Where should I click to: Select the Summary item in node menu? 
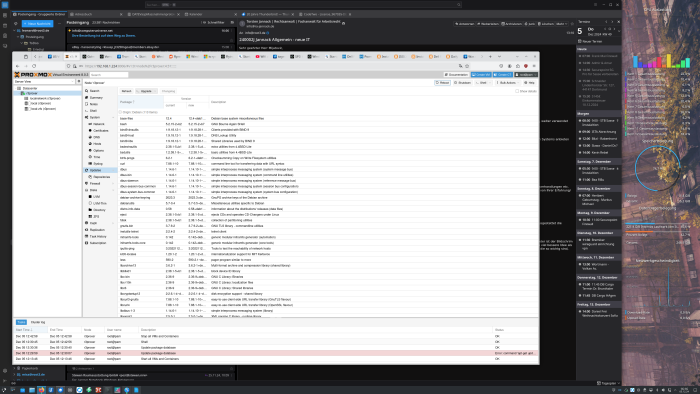coord(96,97)
